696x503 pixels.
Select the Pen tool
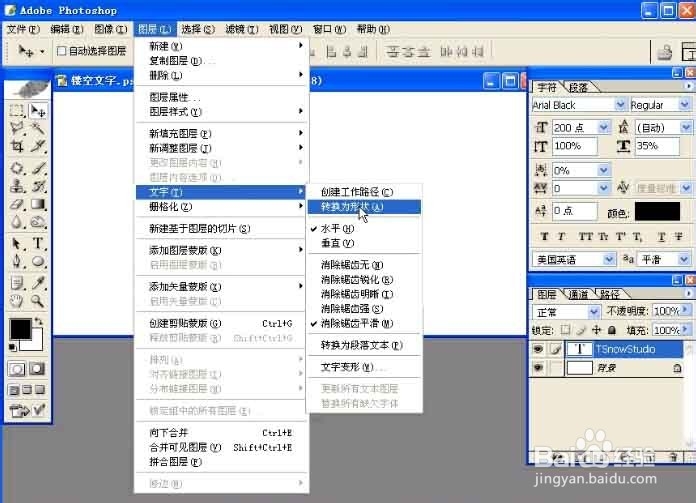[x=17, y=261]
